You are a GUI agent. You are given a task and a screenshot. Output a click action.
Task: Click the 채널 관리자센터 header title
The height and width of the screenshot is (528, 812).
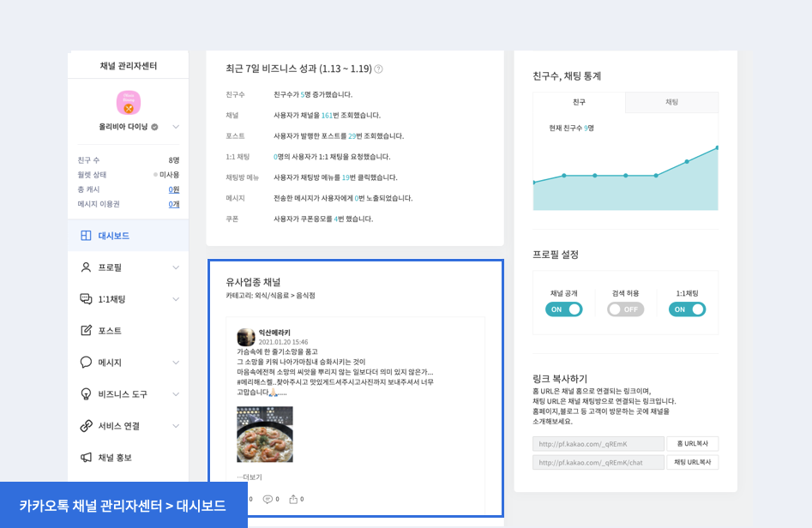click(129, 66)
